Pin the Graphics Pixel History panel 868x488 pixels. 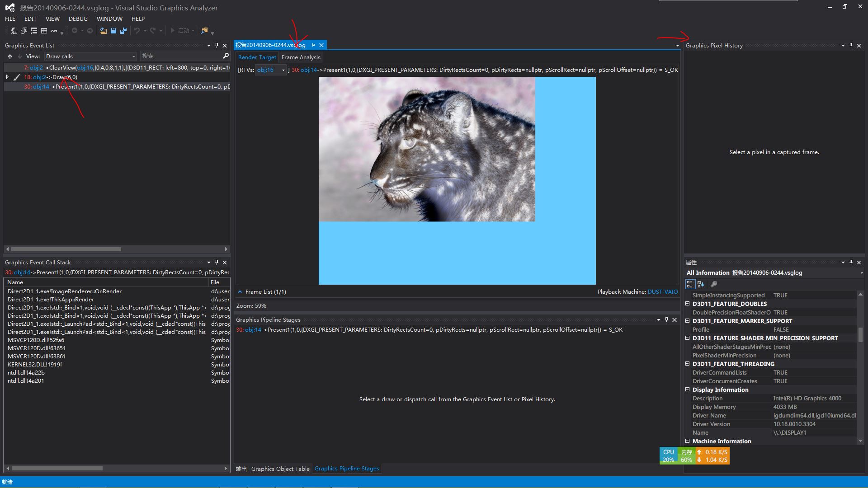click(x=851, y=45)
